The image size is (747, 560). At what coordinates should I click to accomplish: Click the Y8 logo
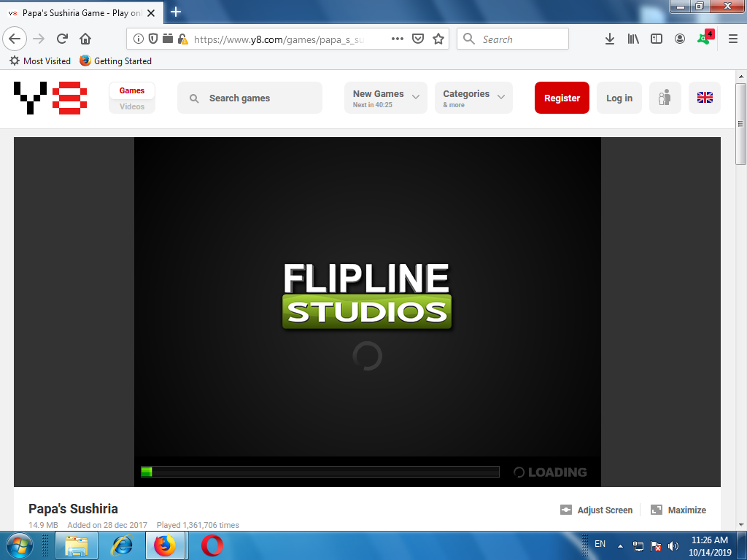[x=50, y=98]
